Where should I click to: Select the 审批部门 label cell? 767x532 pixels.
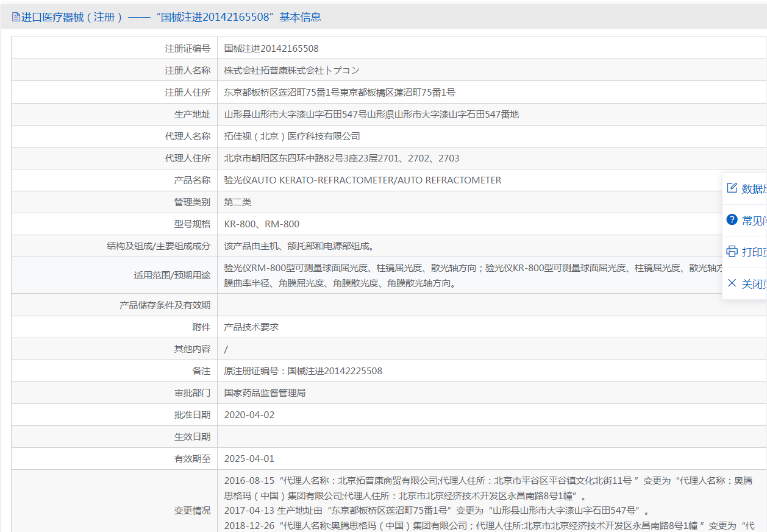point(115,392)
